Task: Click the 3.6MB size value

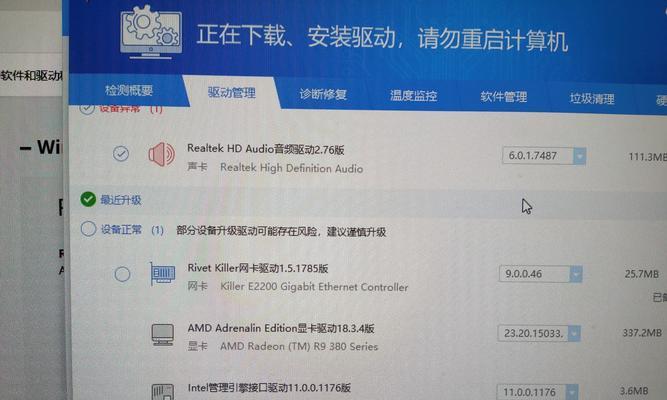Action: pyautogui.click(x=634, y=391)
